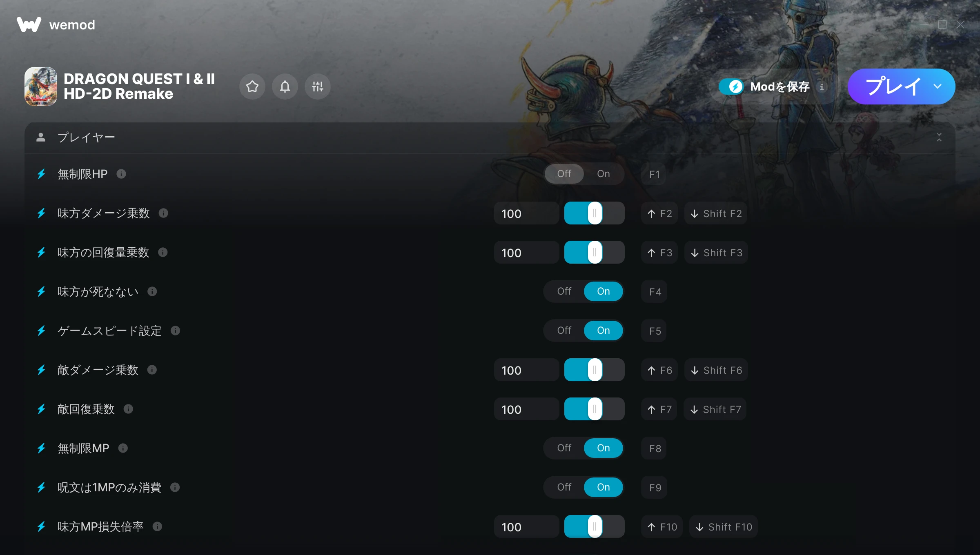
Task: Open the dropdown arrow on プレイ button
Action: 938,87
